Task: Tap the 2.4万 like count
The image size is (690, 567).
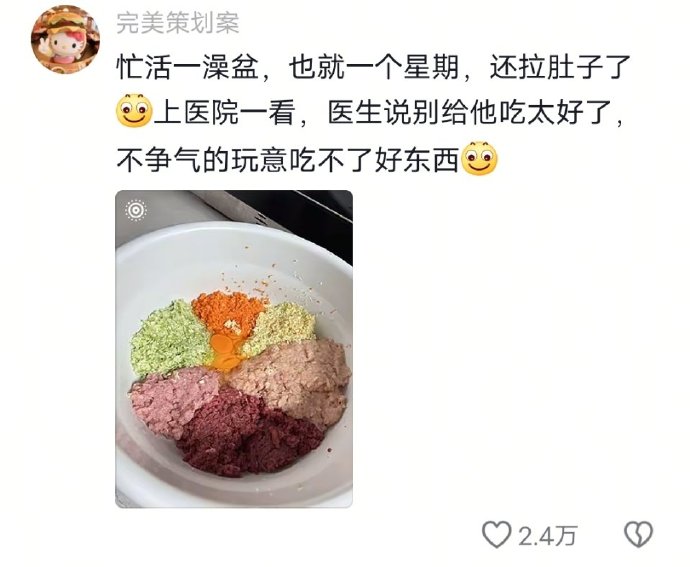Action: (547, 536)
